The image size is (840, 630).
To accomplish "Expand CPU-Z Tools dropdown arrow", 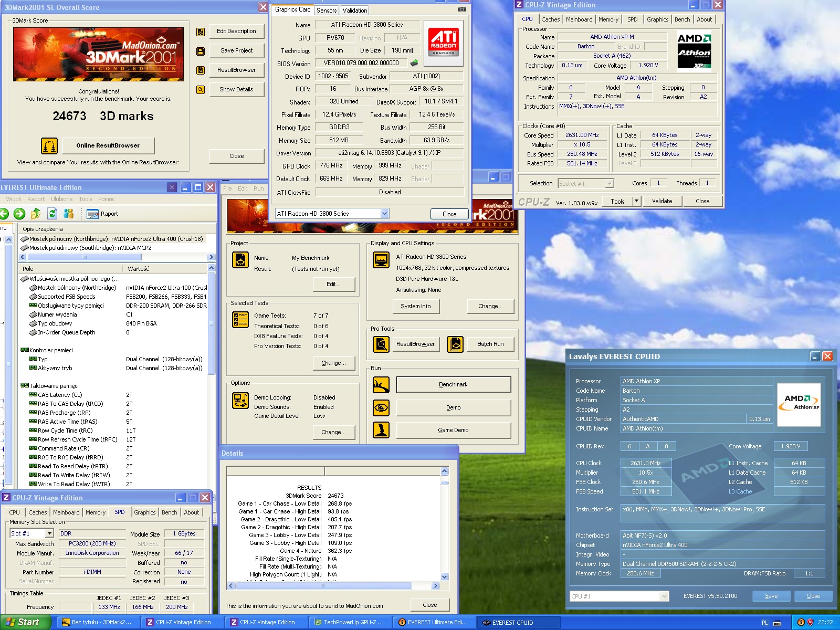I will coord(637,201).
